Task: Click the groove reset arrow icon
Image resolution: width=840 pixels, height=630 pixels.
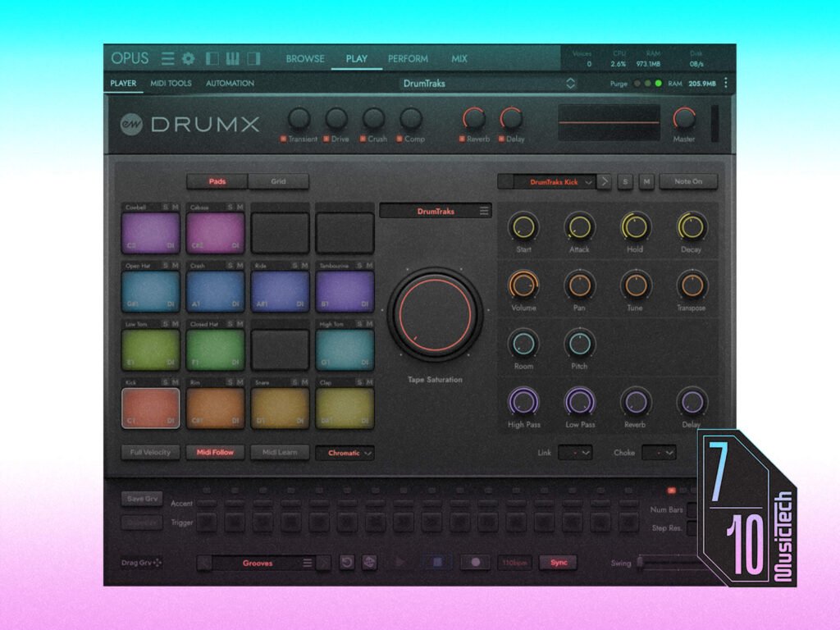Action: coord(347,563)
